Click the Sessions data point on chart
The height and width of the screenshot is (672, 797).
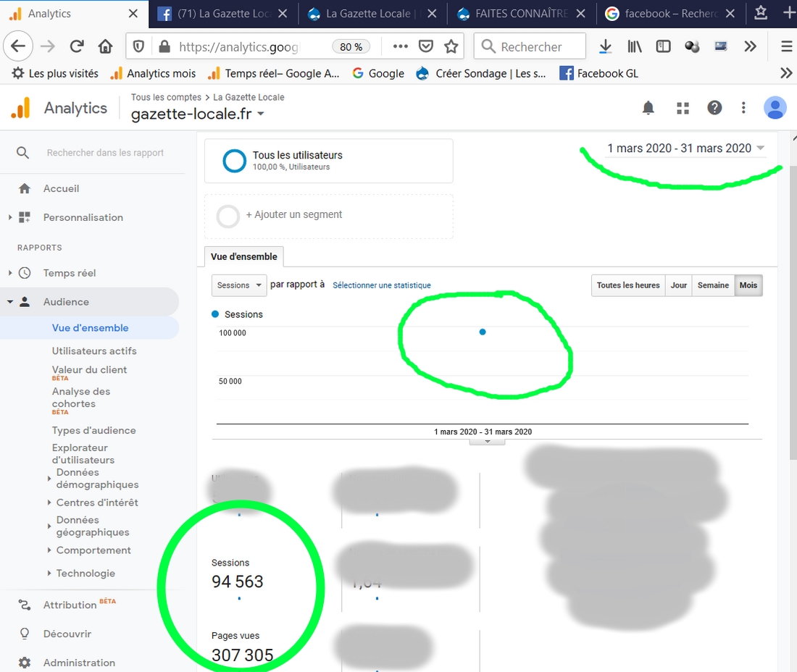click(483, 332)
